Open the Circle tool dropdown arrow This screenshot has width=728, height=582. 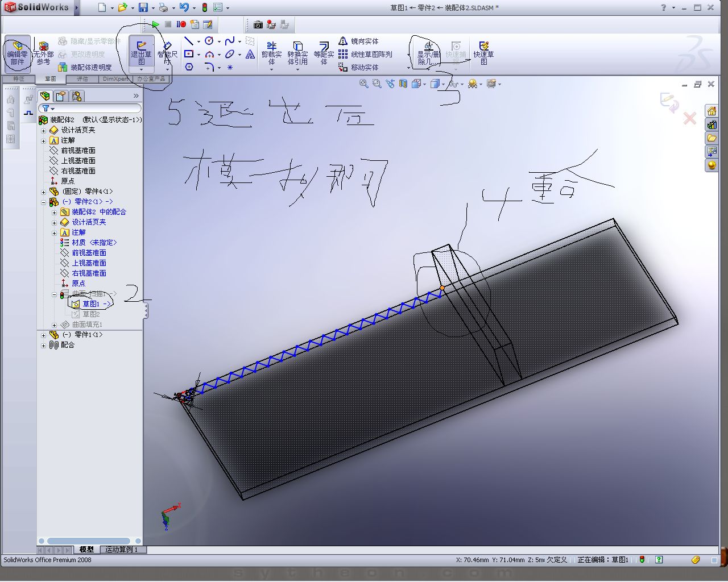coord(219,41)
